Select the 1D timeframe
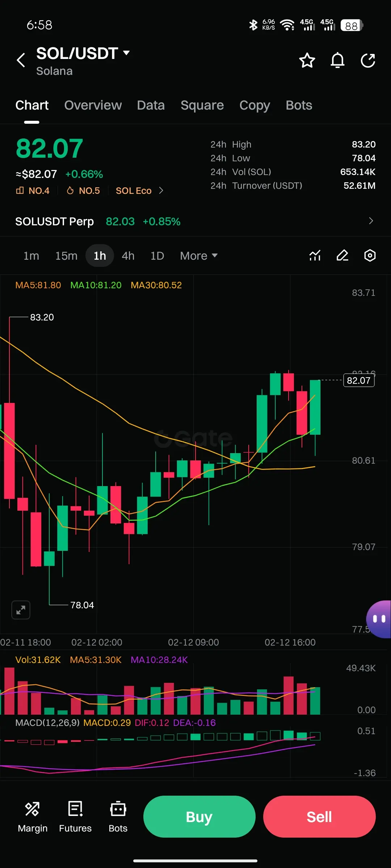The image size is (391, 868). [157, 256]
